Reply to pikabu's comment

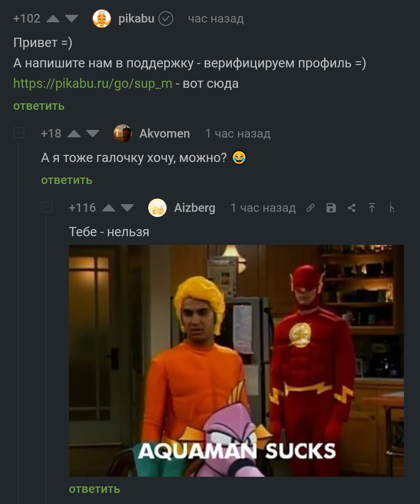39,106
